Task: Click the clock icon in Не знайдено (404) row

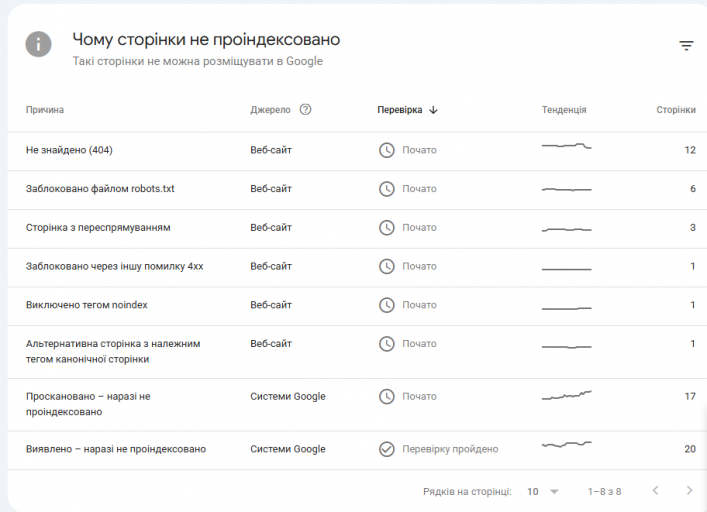Action: click(x=386, y=150)
